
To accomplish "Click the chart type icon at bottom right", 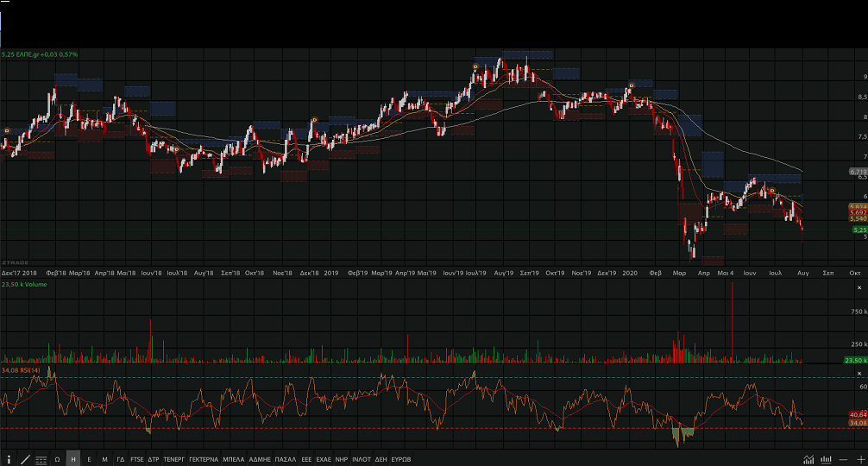I will click(808, 459).
